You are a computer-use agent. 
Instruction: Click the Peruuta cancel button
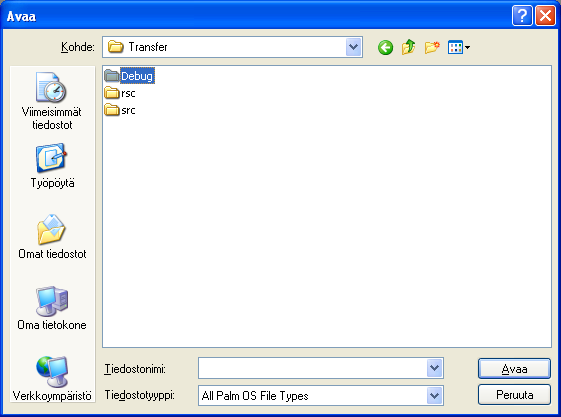(514, 394)
